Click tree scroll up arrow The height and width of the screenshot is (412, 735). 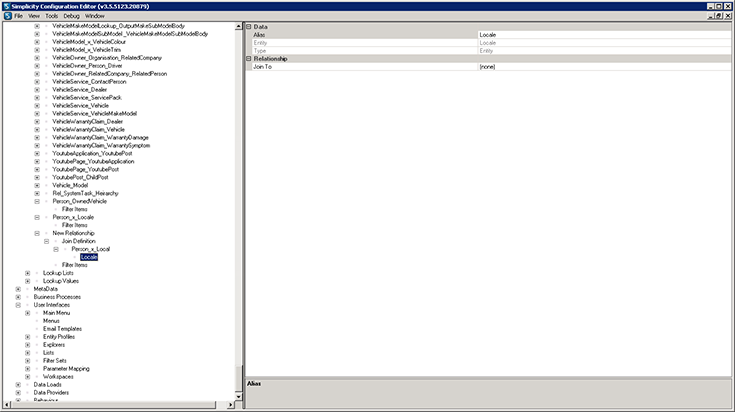[238, 27]
